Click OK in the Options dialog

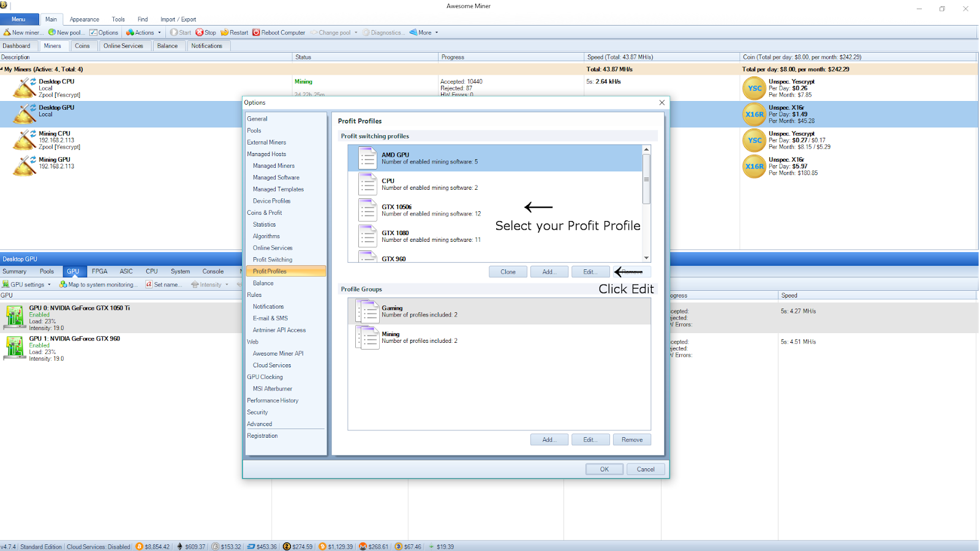[605, 470]
